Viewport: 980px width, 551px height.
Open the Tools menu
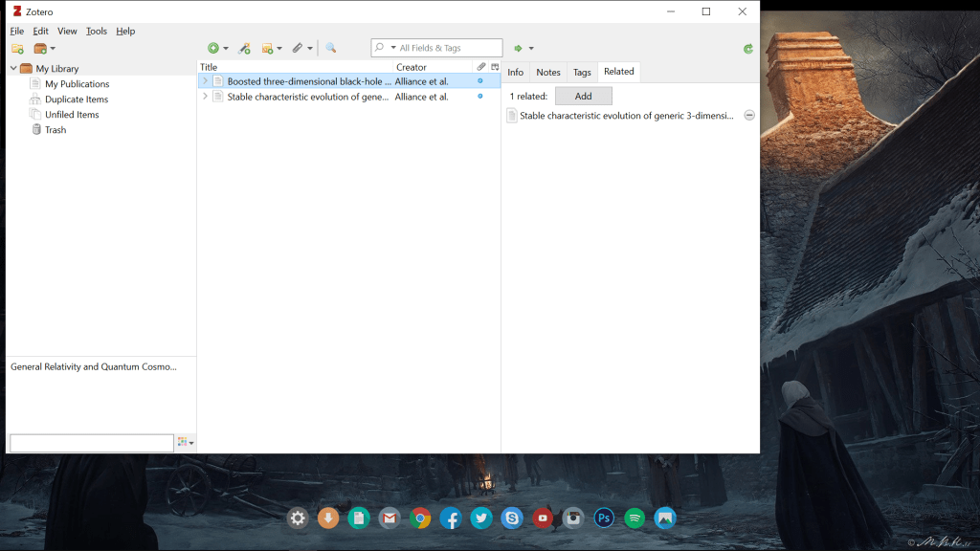97,31
